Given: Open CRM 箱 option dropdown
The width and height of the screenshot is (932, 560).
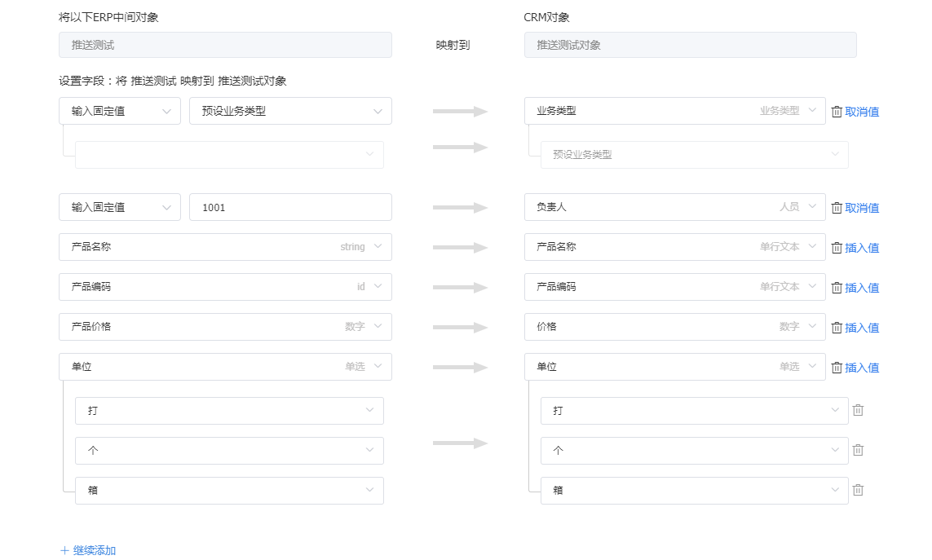Looking at the screenshot, I should coord(694,491).
